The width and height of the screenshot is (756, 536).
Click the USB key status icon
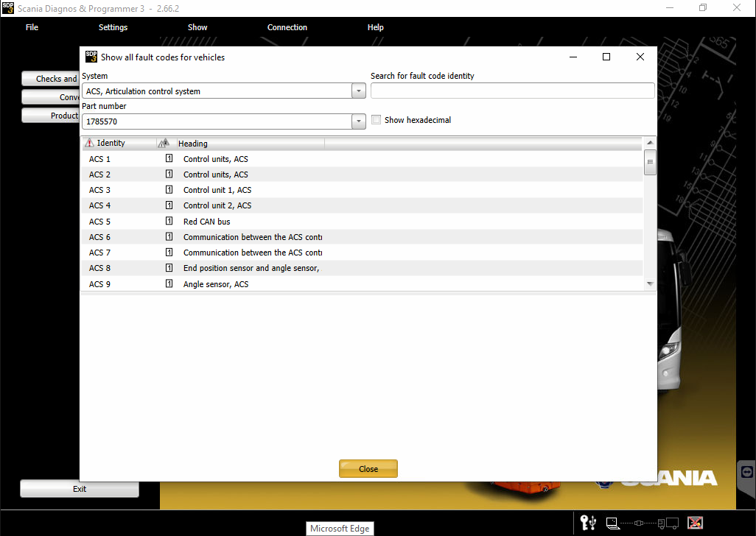(x=588, y=523)
